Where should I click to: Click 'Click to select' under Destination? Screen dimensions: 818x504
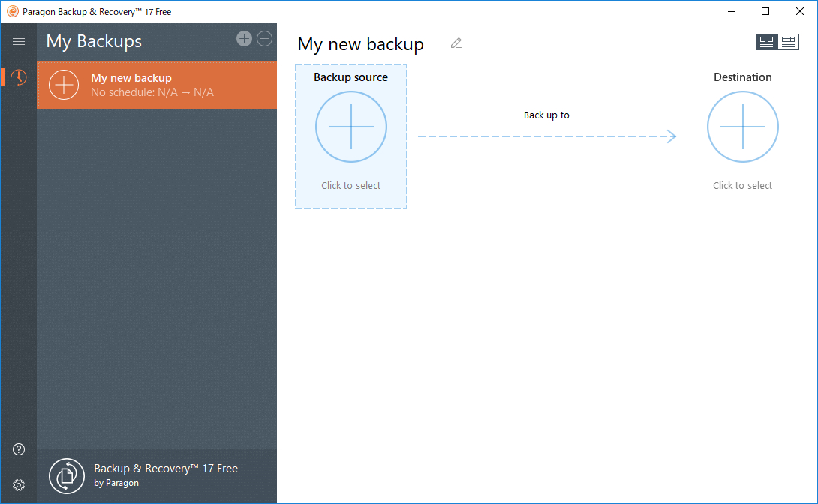click(x=743, y=185)
